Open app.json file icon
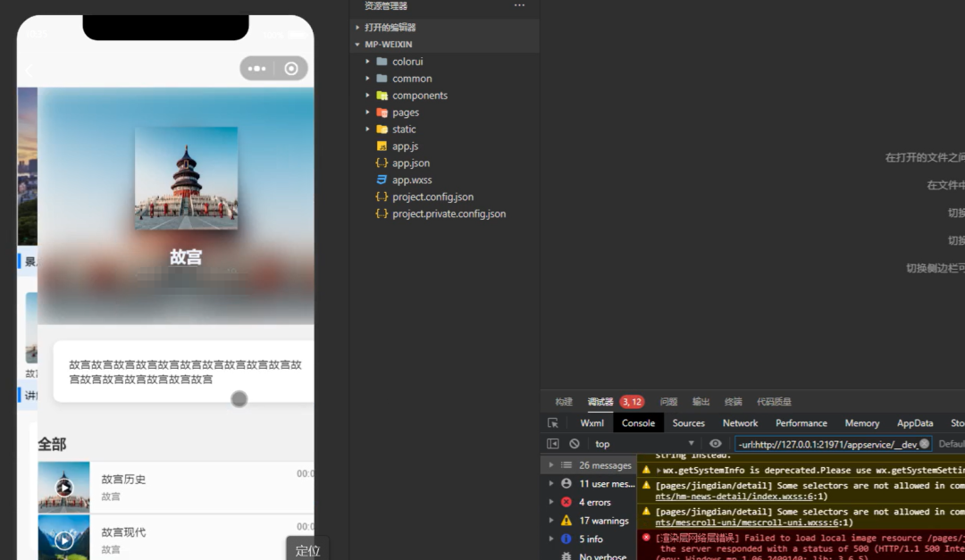This screenshot has width=965, height=560. [x=382, y=163]
